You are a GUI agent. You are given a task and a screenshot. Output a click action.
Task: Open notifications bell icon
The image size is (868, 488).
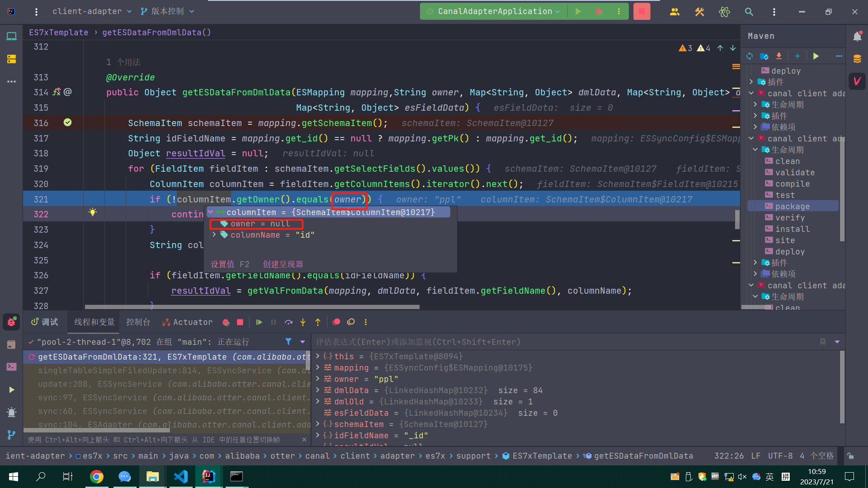click(x=857, y=37)
